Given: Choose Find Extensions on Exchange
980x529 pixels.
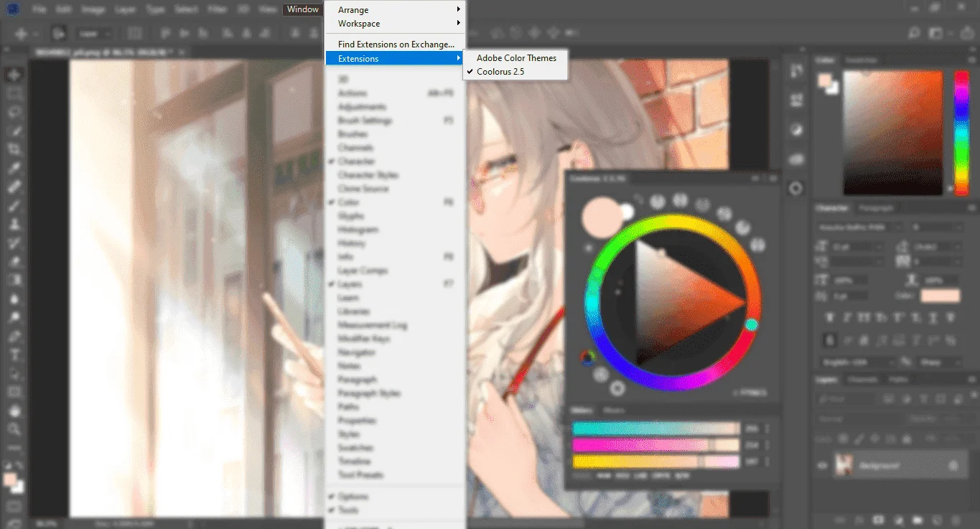Looking at the screenshot, I should [x=395, y=45].
